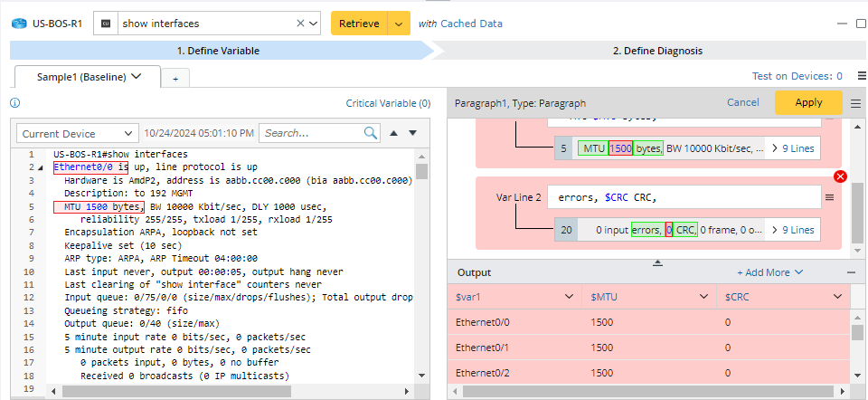Jump to previous search result arrow

pyautogui.click(x=393, y=133)
